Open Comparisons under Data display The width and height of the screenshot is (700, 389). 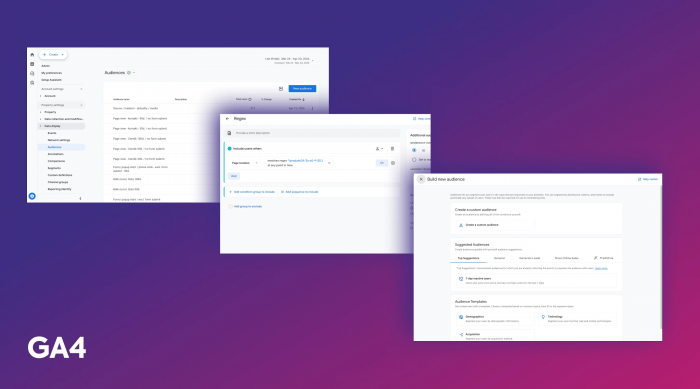[56, 161]
